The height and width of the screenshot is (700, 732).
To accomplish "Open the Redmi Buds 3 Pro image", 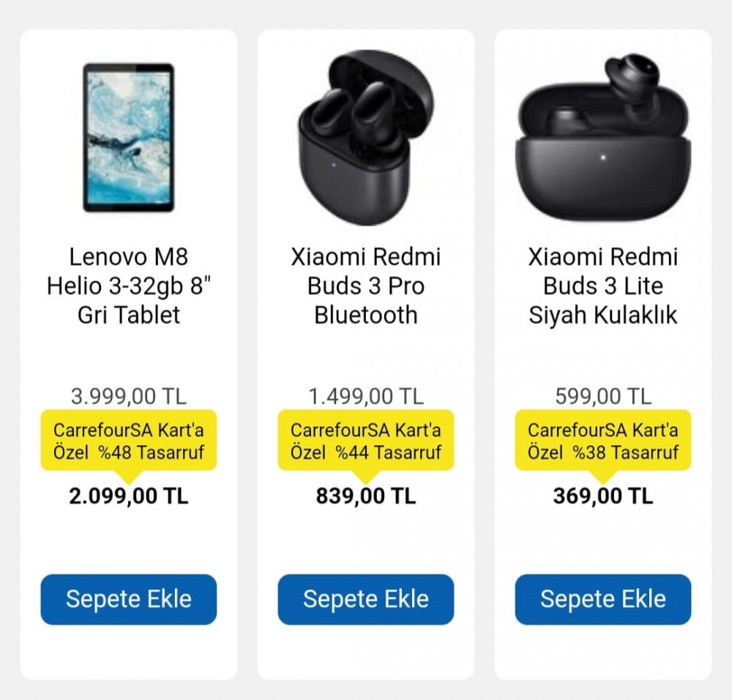I will coord(365,138).
